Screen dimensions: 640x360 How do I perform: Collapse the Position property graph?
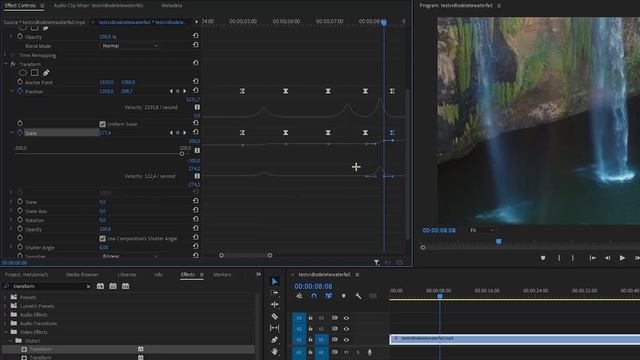click(11, 91)
